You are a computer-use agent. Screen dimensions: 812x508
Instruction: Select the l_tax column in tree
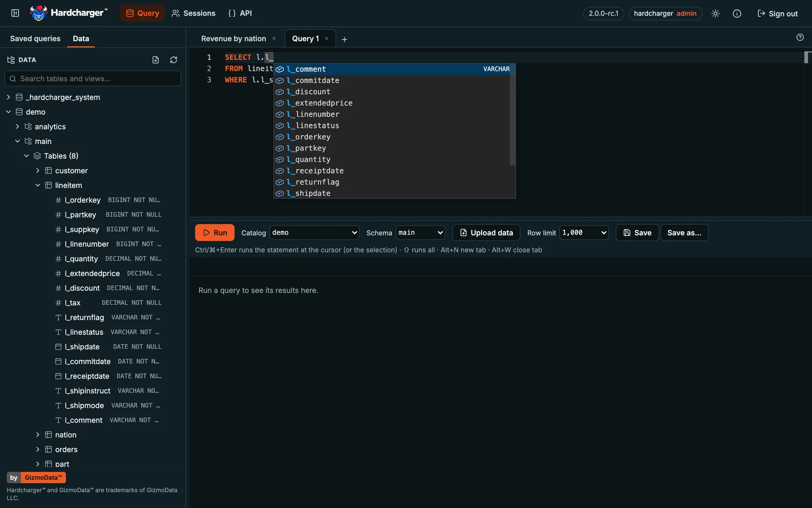(x=72, y=303)
